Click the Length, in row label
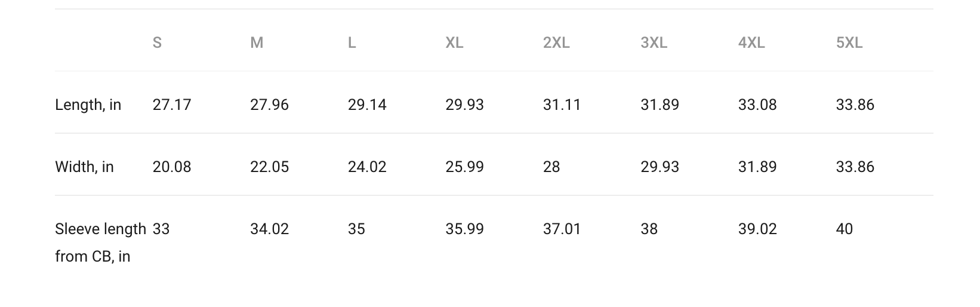The height and width of the screenshot is (307, 980). point(88,105)
